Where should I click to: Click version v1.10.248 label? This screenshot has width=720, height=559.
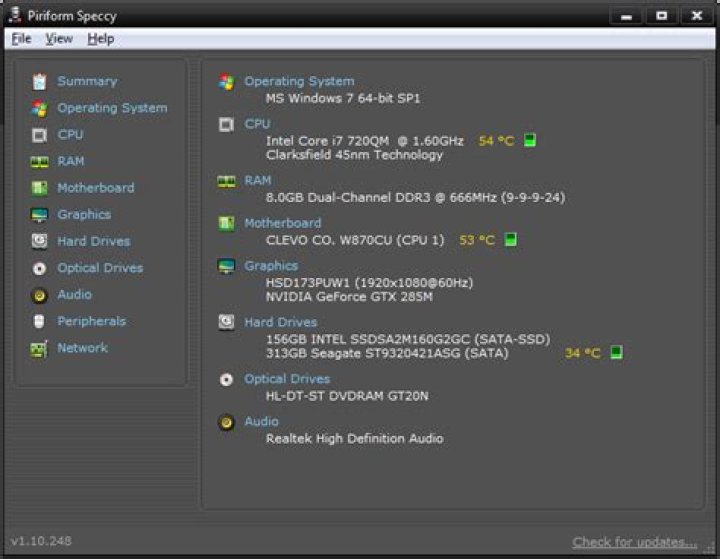point(41,541)
